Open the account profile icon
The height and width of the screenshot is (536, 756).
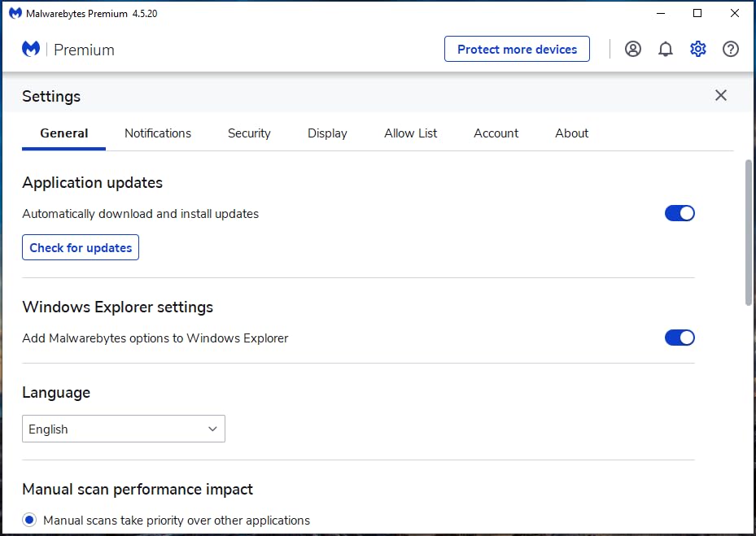point(632,49)
